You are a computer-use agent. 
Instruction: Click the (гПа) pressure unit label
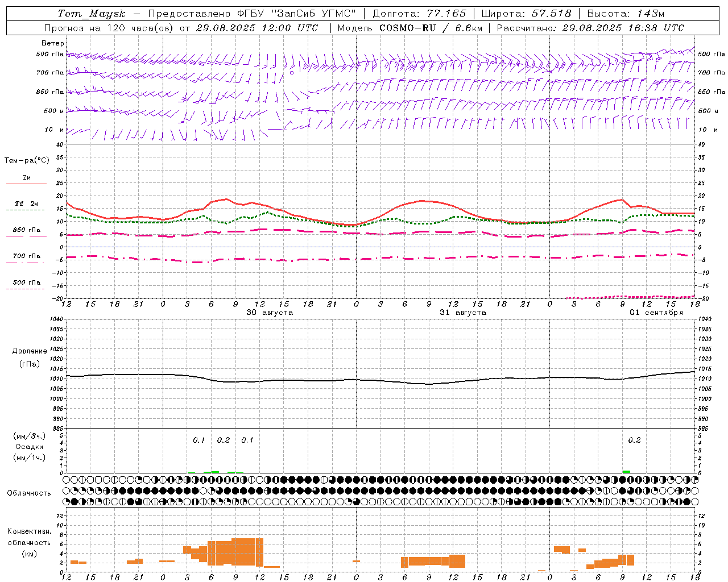tap(30, 364)
